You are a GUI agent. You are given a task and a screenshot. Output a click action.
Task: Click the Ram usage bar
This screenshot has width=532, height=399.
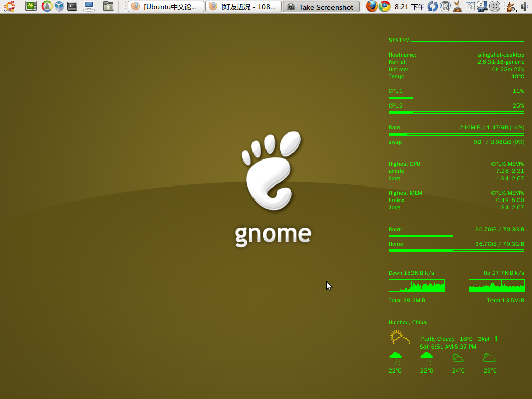pos(456,135)
